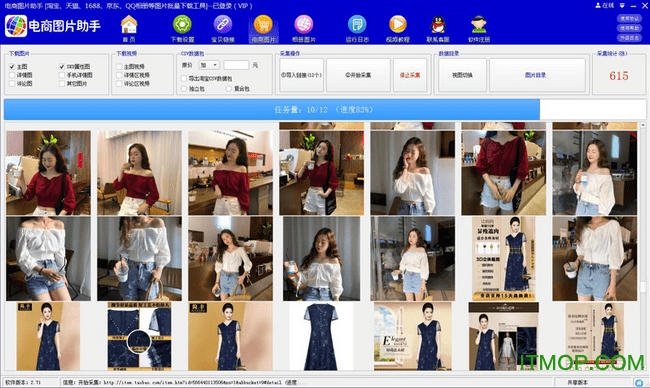Click the 电商图片助手 globe logo
Image resolution: width=650 pixels, height=388 pixels.
tap(16, 26)
